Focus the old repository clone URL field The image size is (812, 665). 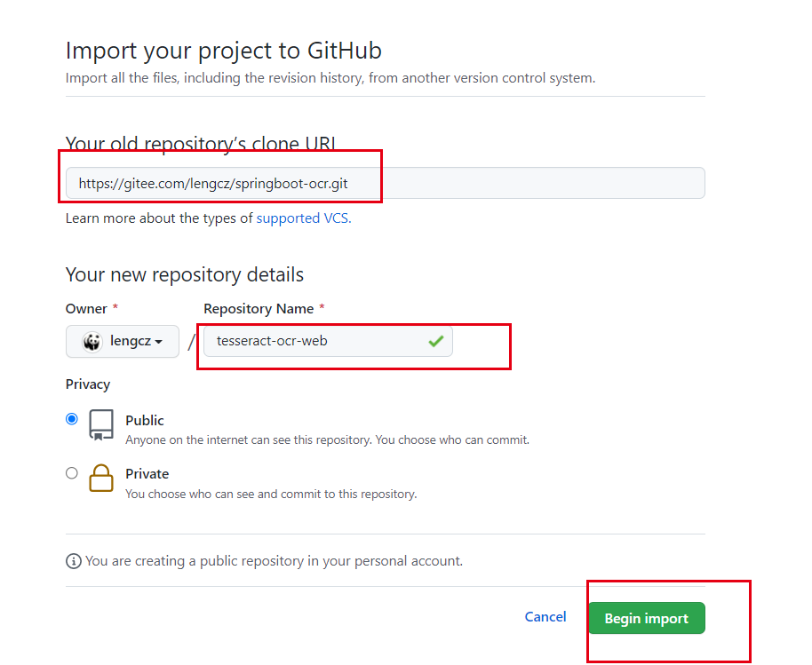tap(386, 183)
